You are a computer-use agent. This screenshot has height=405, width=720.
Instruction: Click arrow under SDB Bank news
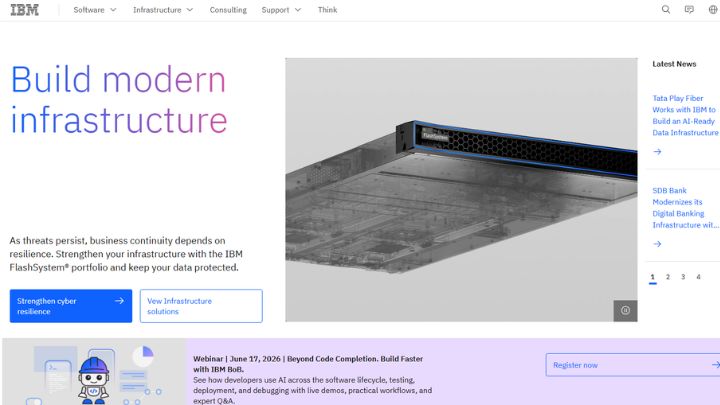[657, 244]
